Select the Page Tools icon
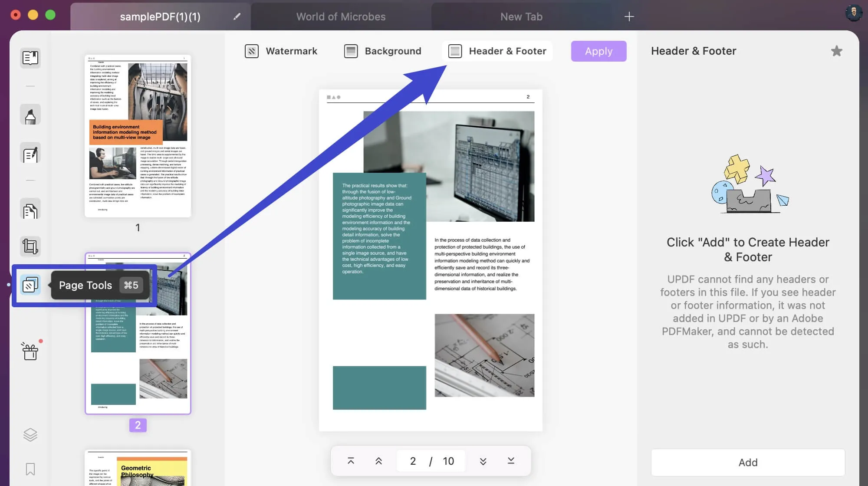The height and width of the screenshot is (486, 868). [30, 285]
